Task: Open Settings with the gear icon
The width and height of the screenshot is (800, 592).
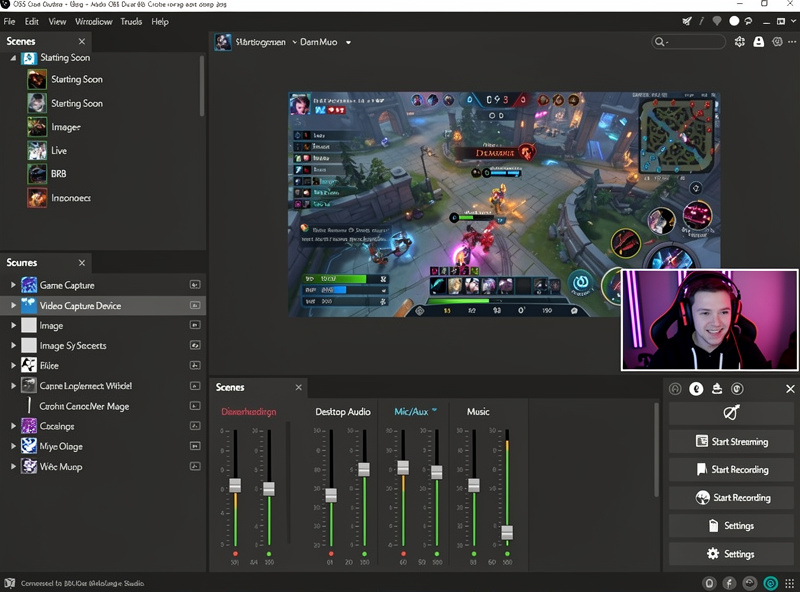Action: pos(731,554)
